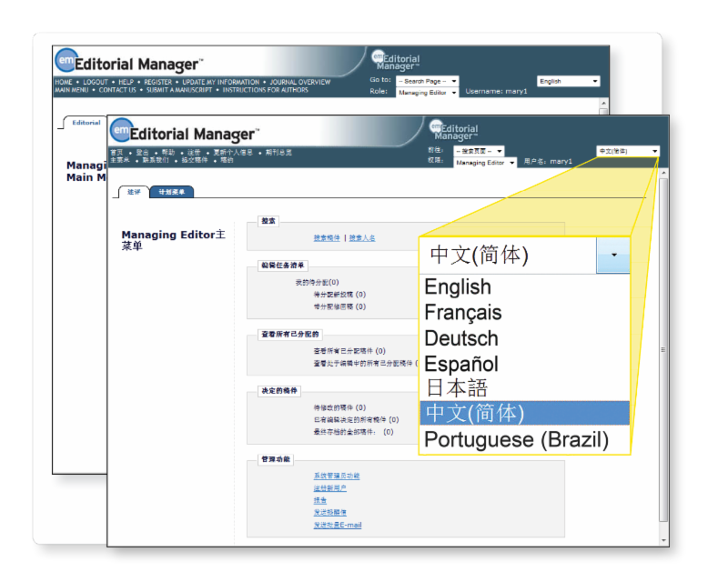Click the em logo in the back English window
Image resolution: width=728 pixels, height=582 pixels.
click(x=66, y=62)
